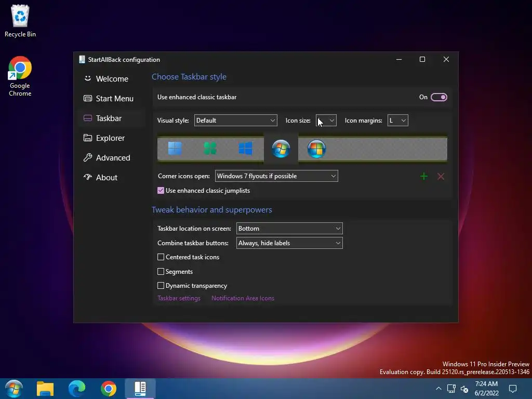Open the Icon margins dropdown
Screen dimensions: 532x399
[x=397, y=120]
